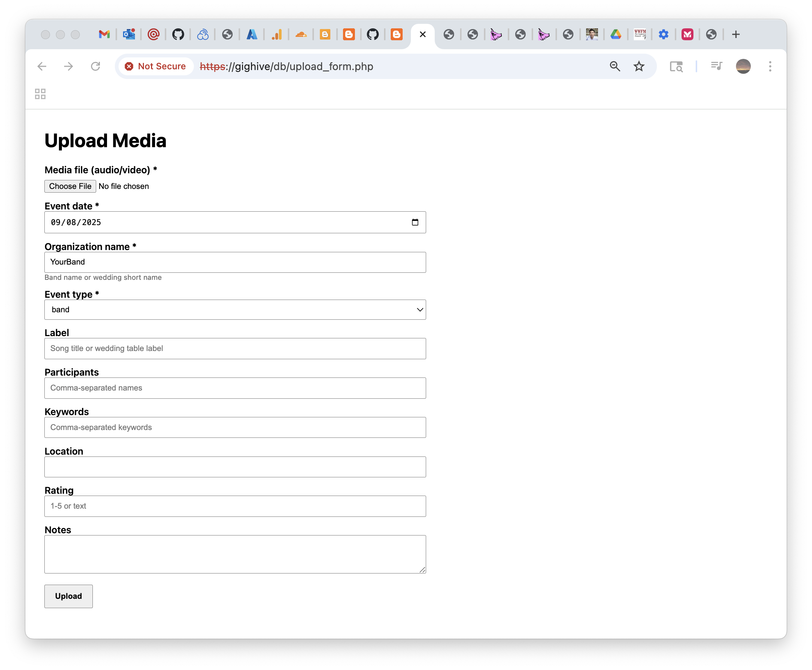Click the zoom magnifier icon in address bar
The height and width of the screenshot is (670, 812).
point(615,66)
